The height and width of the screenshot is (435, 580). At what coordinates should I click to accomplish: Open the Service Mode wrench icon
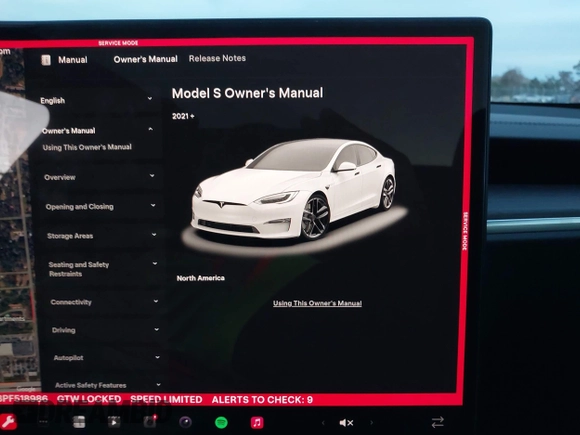tap(7, 422)
